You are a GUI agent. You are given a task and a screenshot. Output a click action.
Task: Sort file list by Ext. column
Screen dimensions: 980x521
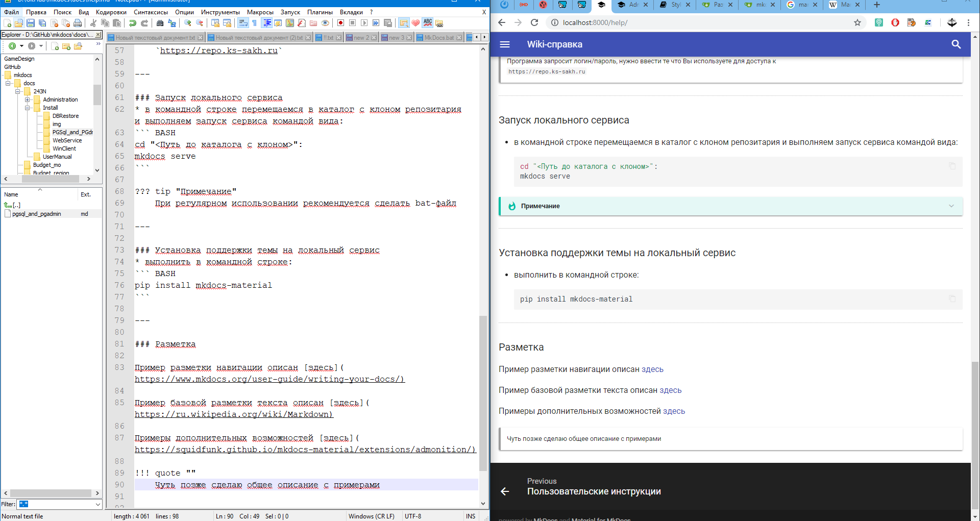[86, 194]
